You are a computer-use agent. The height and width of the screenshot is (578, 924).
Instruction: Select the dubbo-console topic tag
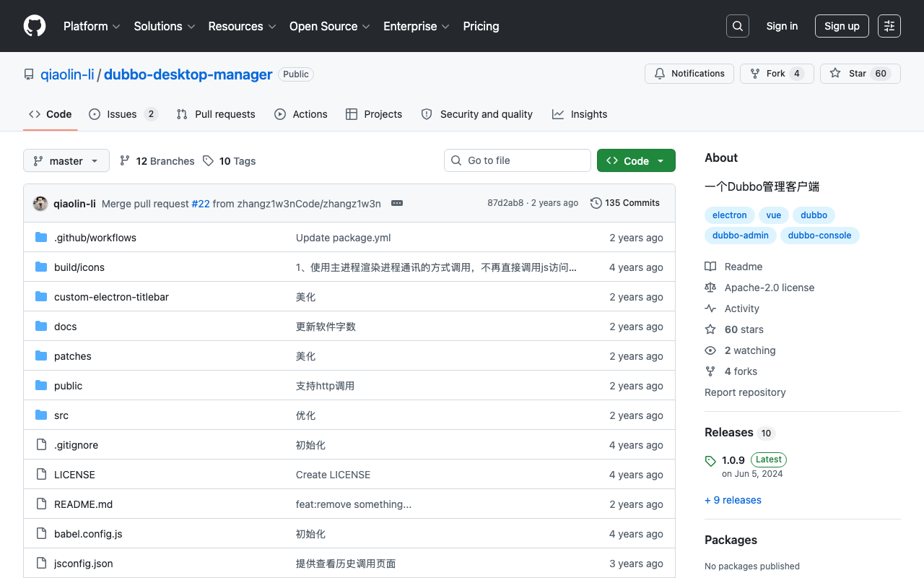tap(820, 236)
